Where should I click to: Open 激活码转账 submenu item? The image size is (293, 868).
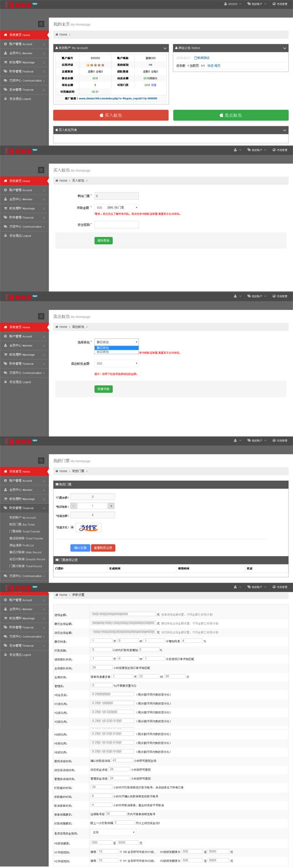26,539
